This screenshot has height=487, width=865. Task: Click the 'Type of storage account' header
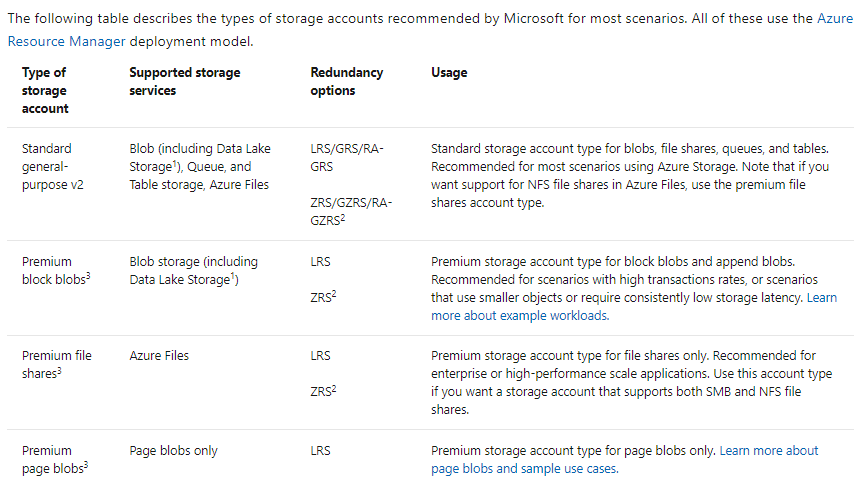click(45, 90)
